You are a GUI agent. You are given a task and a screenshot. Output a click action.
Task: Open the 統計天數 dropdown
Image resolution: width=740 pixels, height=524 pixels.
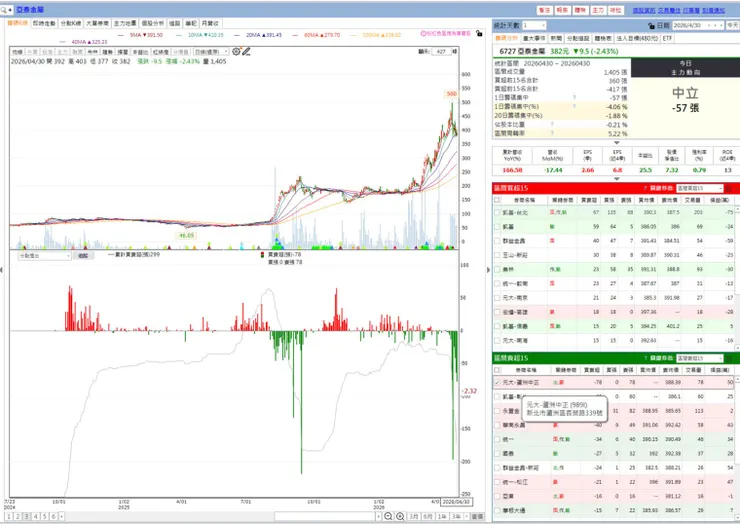pyautogui.click(x=533, y=25)
